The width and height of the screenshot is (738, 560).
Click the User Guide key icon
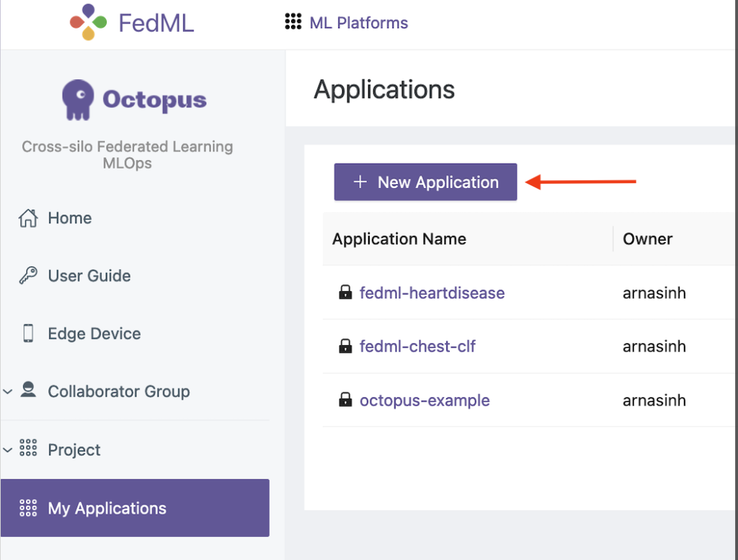28,275
